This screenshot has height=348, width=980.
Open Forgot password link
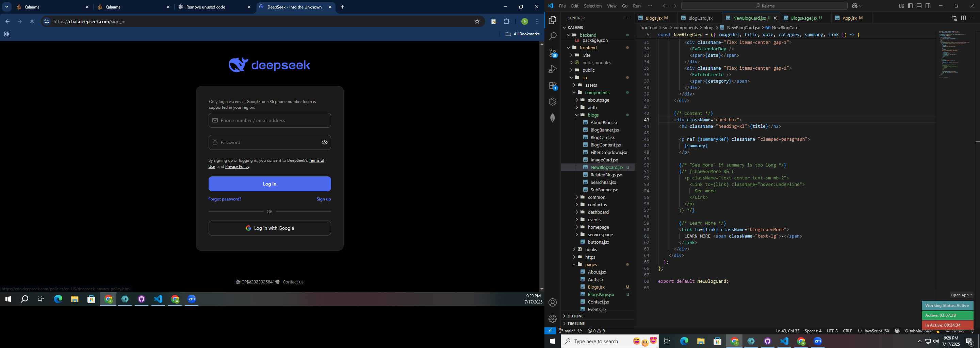point(225,199)
